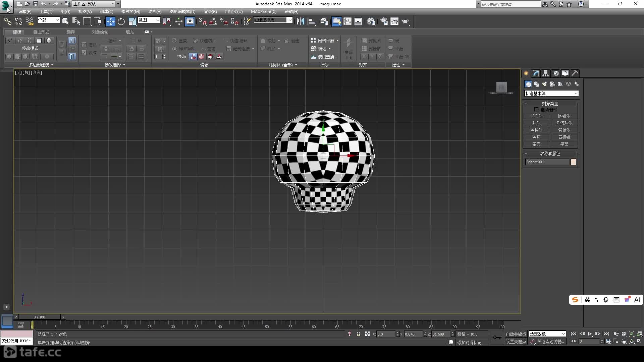
Task: Open the Curve Editor icon
Action: point(347,21)
